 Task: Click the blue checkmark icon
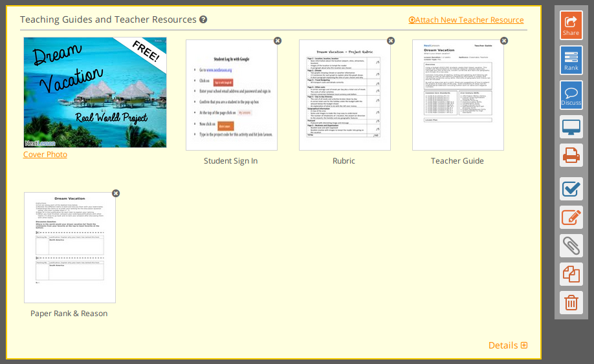pos(571,189)
